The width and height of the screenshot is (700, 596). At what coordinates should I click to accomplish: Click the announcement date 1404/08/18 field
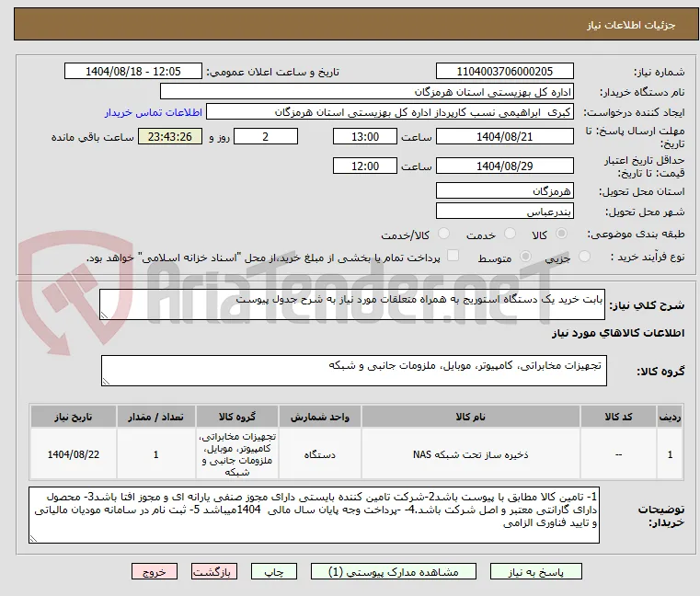(x=133, y=72)
